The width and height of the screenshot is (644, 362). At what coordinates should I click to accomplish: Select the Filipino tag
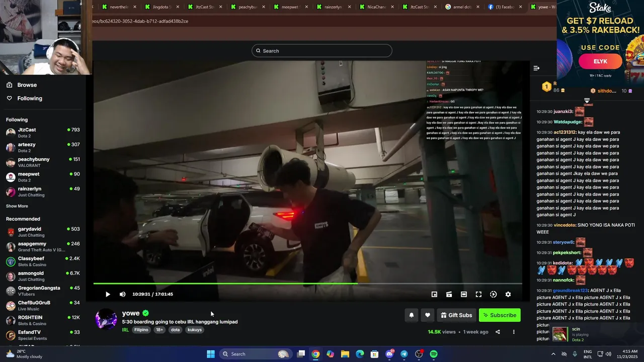[141, 330]
